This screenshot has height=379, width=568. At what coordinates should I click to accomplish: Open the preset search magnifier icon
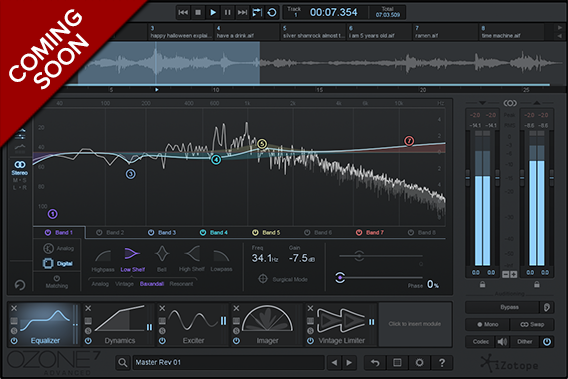(x=123, y=362)
